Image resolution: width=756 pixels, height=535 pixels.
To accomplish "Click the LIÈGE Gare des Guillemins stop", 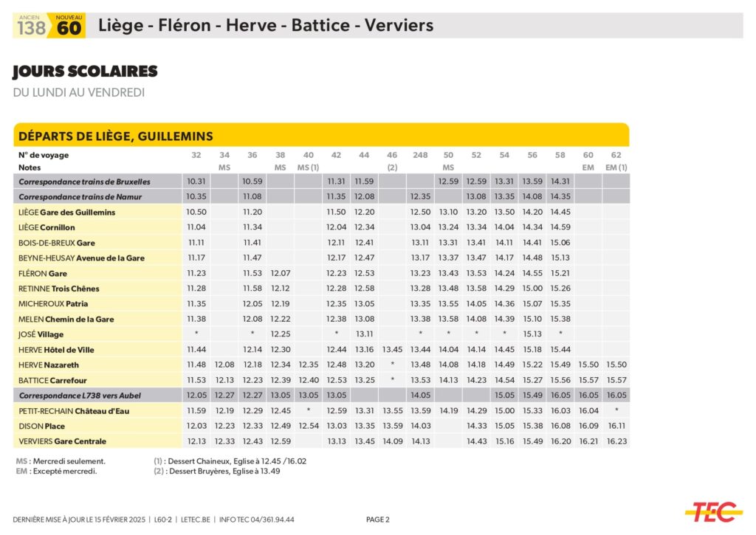I will 67,213.
